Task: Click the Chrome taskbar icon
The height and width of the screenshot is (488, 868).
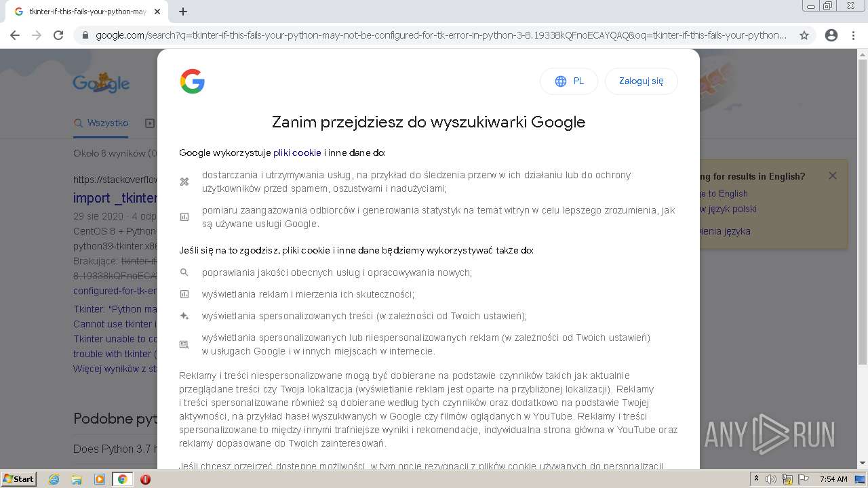Action: pos(122,479)
